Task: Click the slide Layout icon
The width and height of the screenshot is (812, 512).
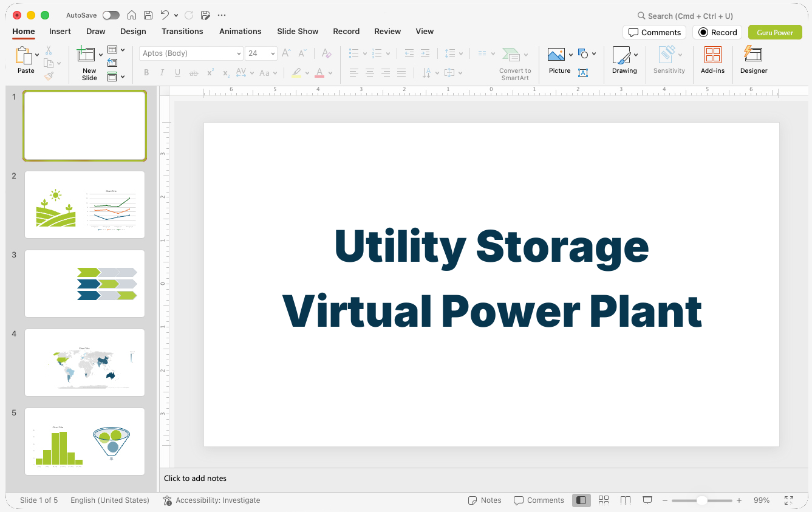Action: [x=112, y=50]
